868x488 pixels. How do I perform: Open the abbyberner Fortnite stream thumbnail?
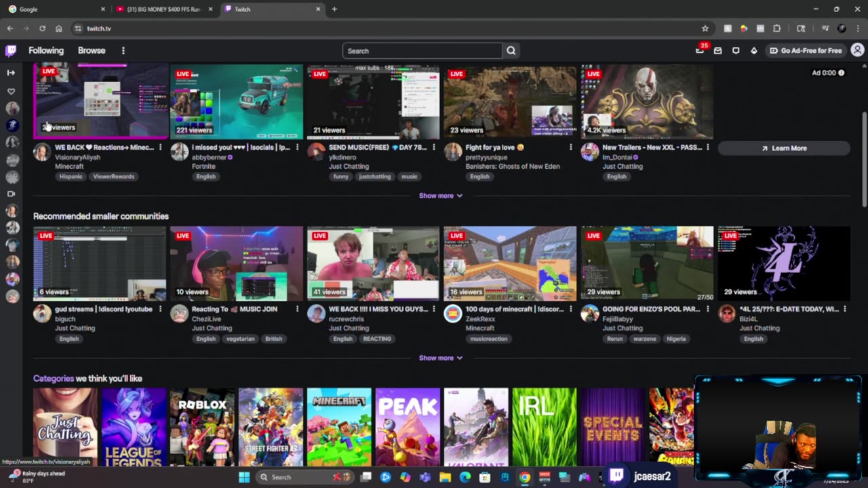click(x=237, y=102)
